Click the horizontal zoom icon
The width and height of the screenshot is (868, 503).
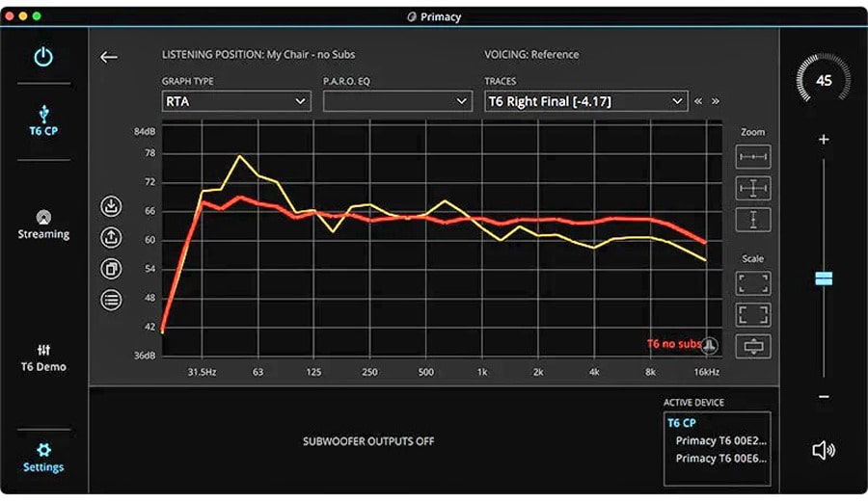753,157
